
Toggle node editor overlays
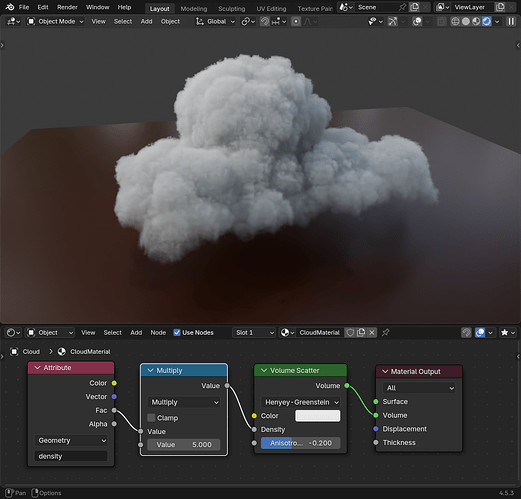tap(480, 332)
